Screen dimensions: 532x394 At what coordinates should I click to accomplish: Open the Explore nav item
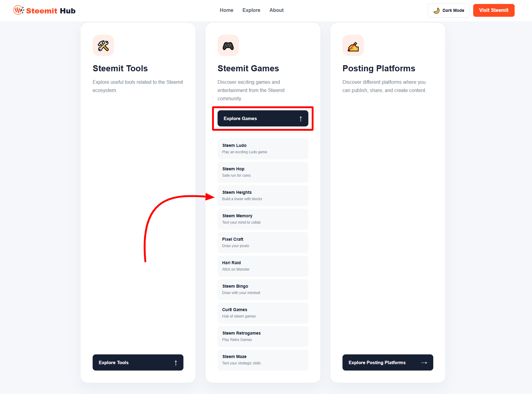click(x=251, y=10)
